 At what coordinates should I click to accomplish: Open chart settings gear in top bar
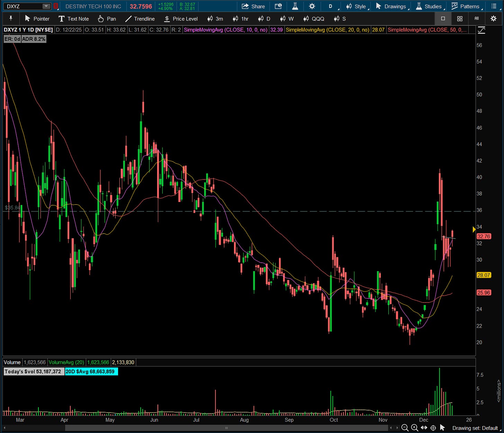tap(312, 6)
